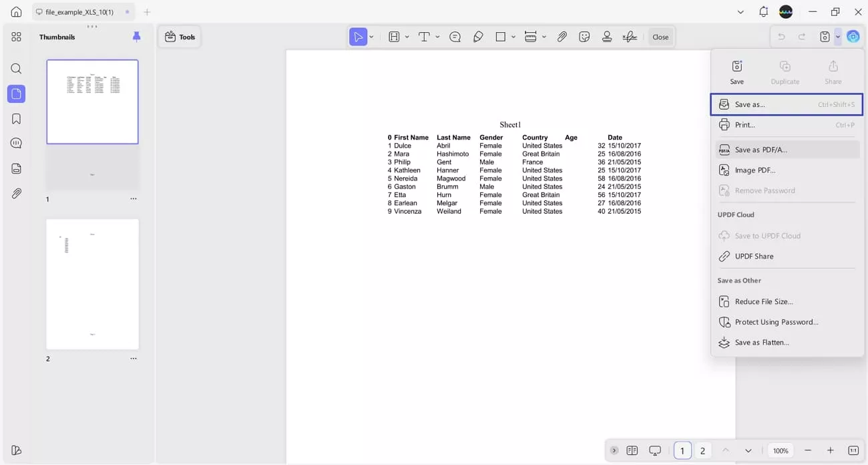Select the Signature tool
Image resolution: width=868 pixels, height=465 pixels.
coord(630,37)
